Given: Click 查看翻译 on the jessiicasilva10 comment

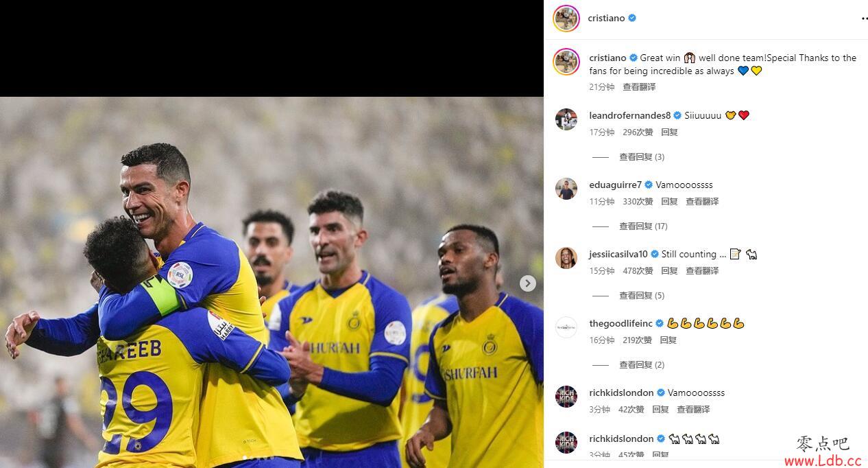Looking at the screenshot, I should point(702,271).
